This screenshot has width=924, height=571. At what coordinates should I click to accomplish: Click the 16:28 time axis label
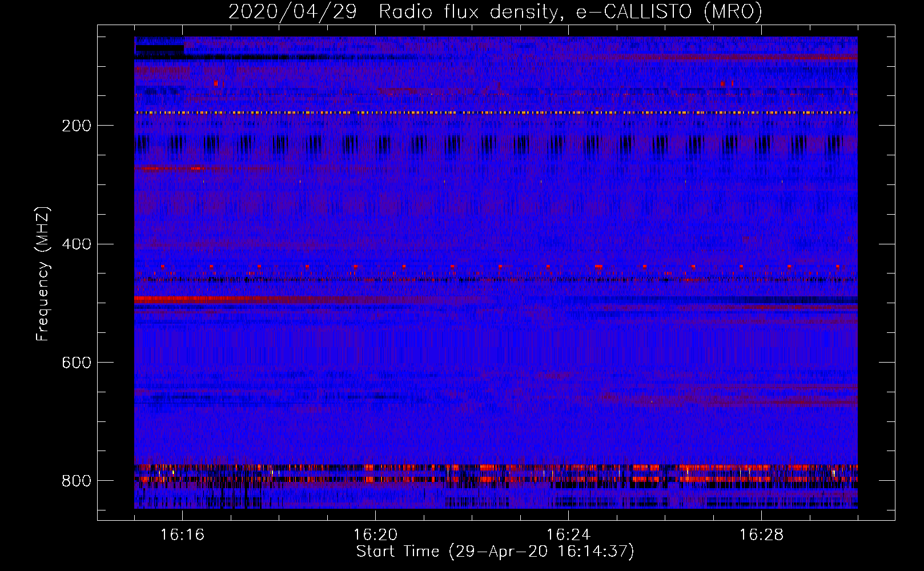tap(762, 534)
